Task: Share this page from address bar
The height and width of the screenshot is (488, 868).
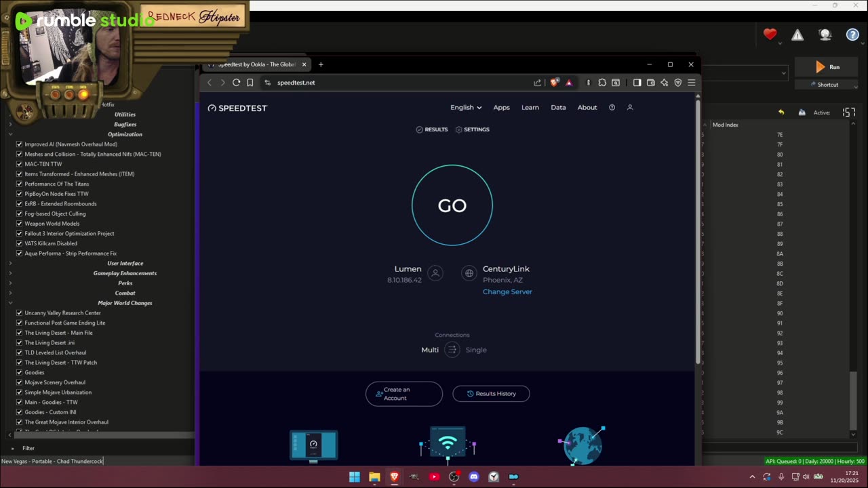Action: pyautogui.click(x=538, y=83)
